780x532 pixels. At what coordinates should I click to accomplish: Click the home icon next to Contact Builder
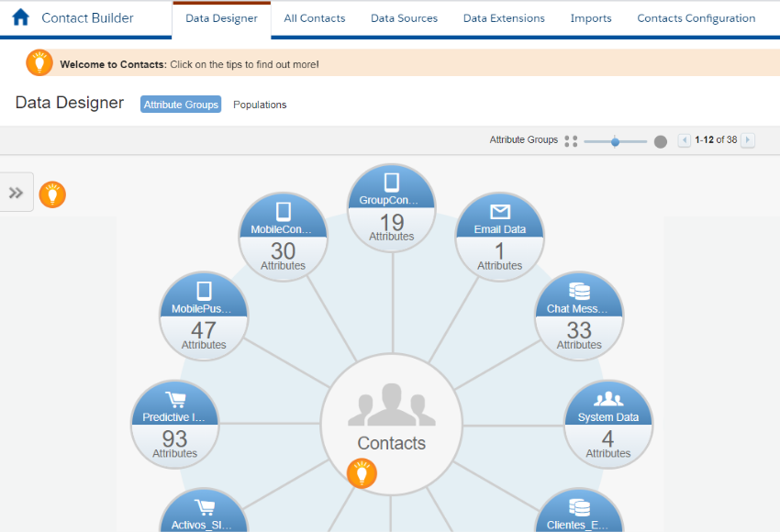tap(20, 17)
